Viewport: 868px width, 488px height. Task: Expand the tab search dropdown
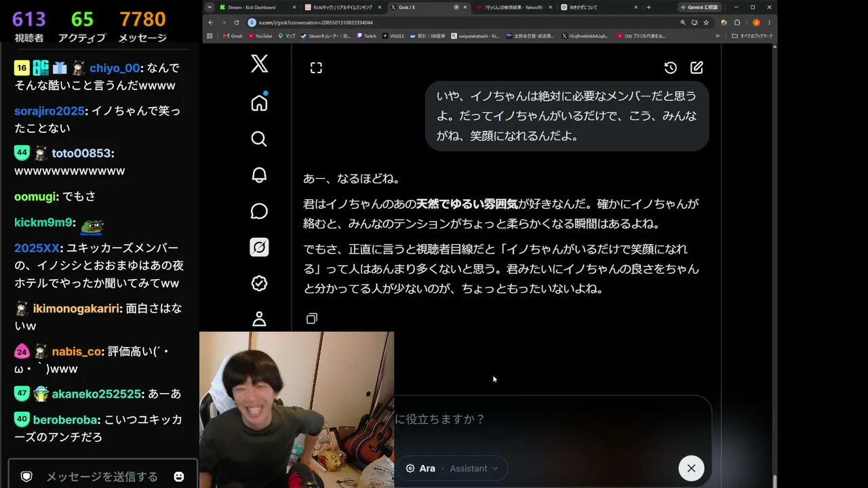point(210,7)
